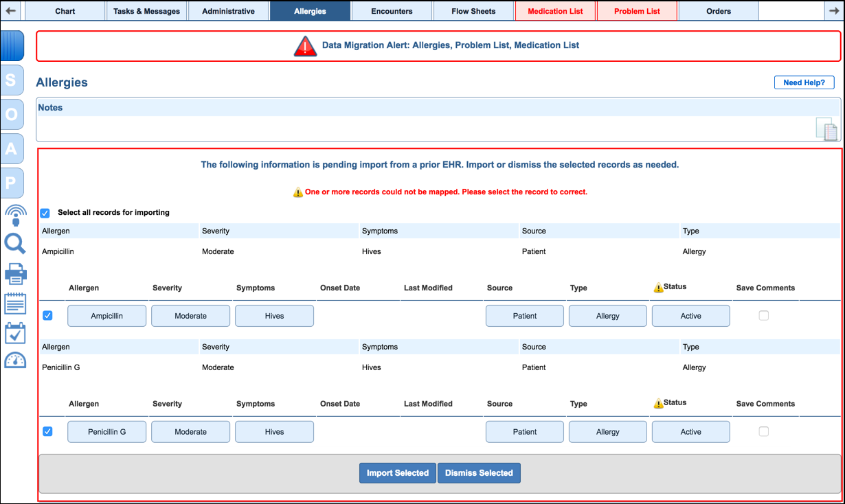
Task: Select the Allergies tab
Action: pyautogui.click(x=311, y=11)
